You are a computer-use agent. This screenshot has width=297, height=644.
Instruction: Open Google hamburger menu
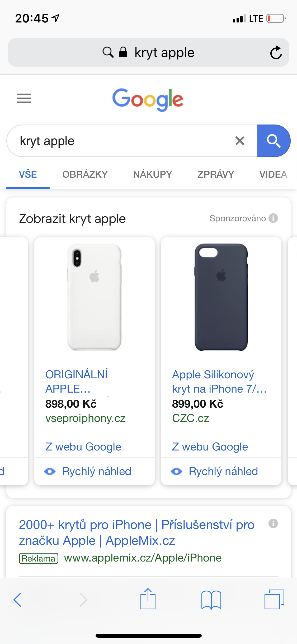pos(24,98)
